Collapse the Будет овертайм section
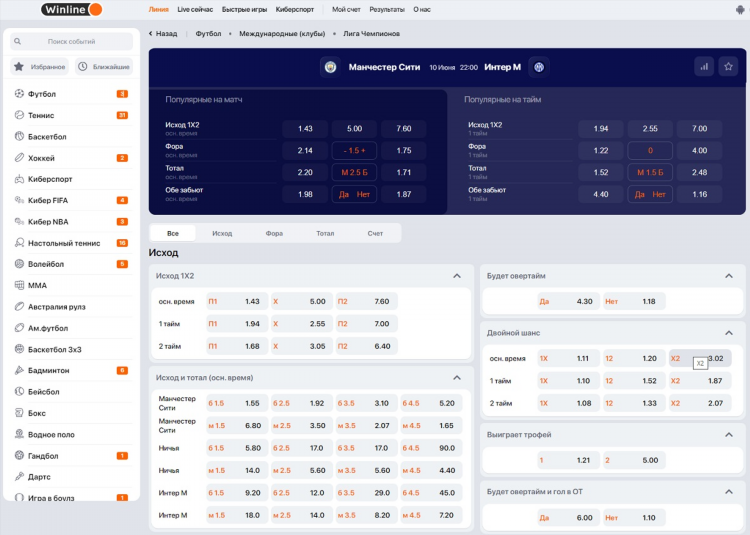 coord(729,276)
